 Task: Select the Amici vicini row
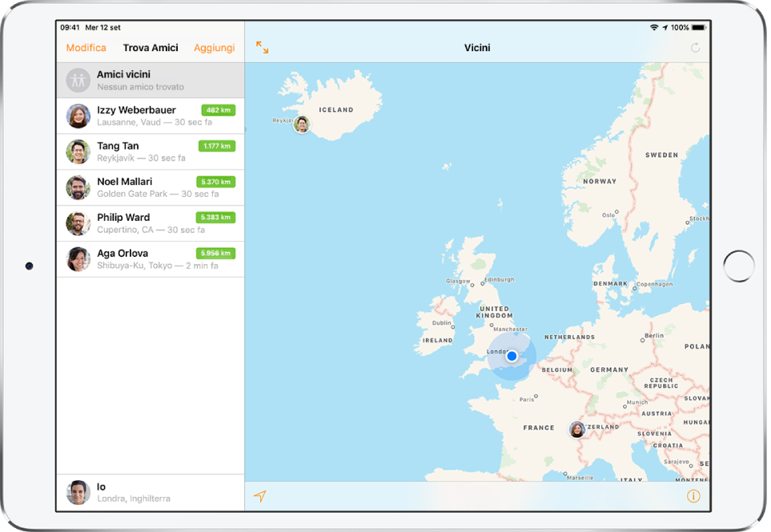click(151, 80)
